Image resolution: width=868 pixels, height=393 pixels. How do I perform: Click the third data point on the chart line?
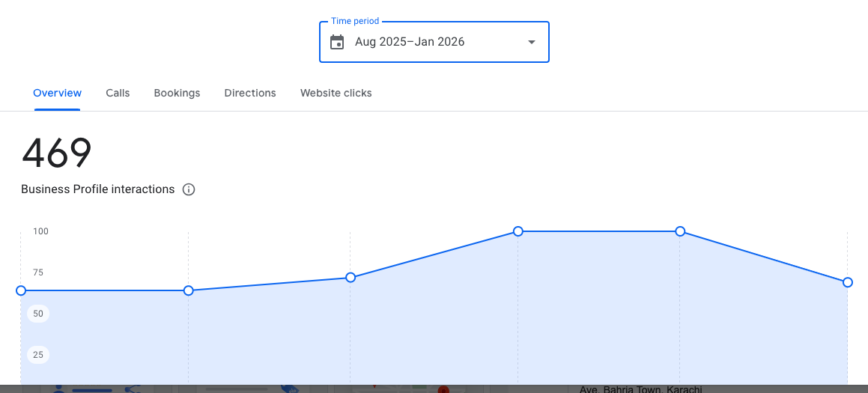pos(350,278)
